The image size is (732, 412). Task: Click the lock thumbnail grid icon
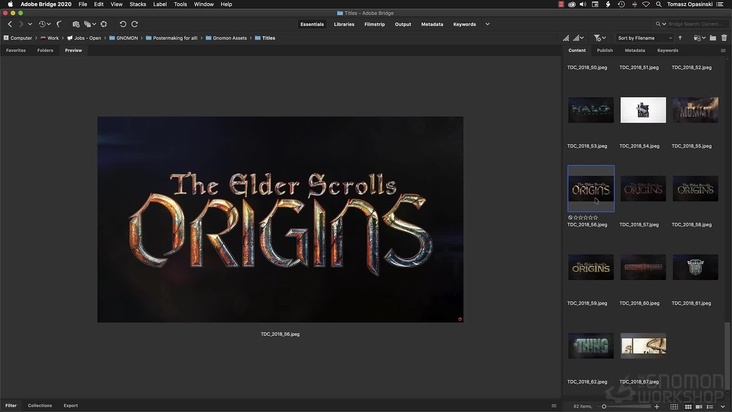[674, 406]
